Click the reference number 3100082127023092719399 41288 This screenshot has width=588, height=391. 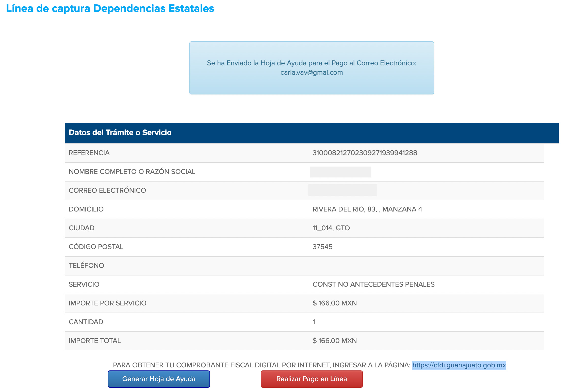(365, 153)
